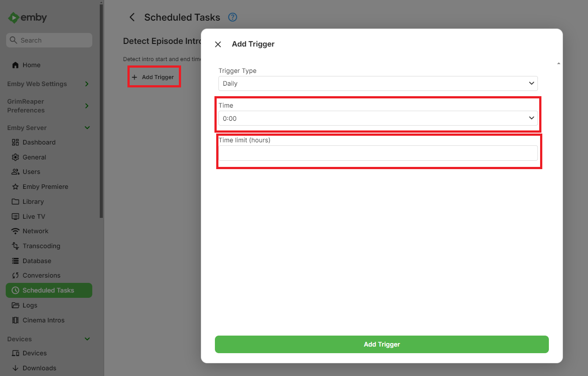Collapse the Emby Server section

(87, 128)
